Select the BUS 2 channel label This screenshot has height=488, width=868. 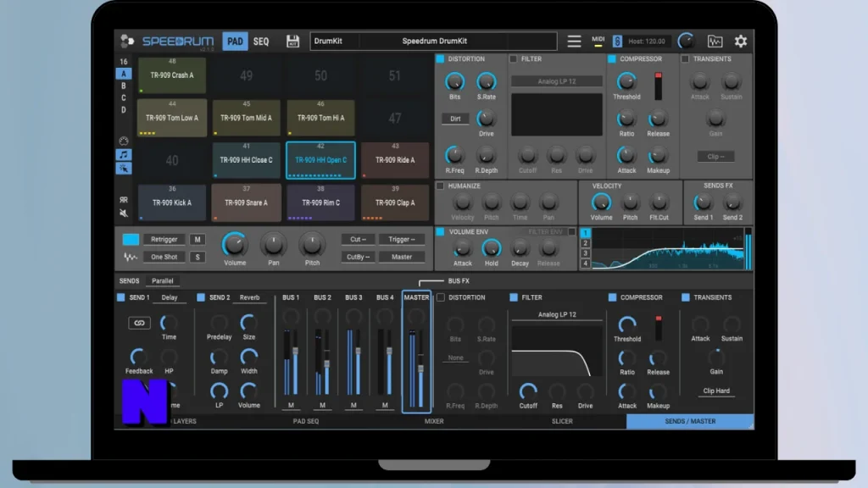(322, 297)
